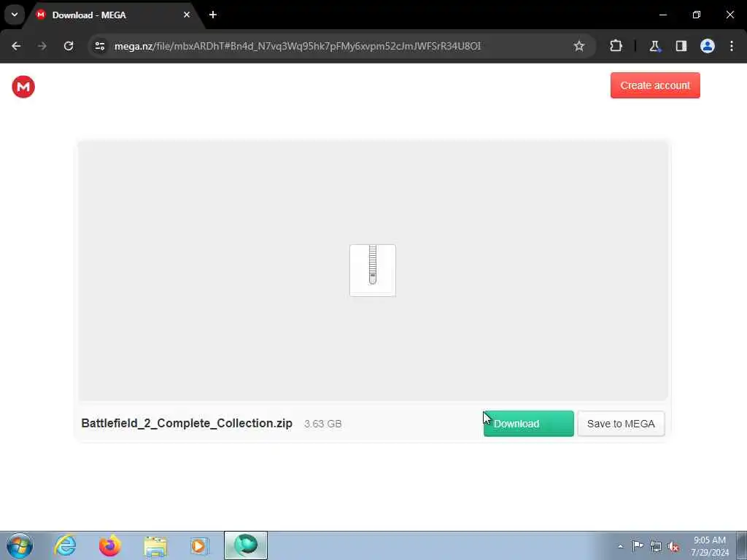Image resolution: width=747 pixels, height=560 pixels.
Task: Launch Internet Explorer from the taskbar
Action: (65, 545)
